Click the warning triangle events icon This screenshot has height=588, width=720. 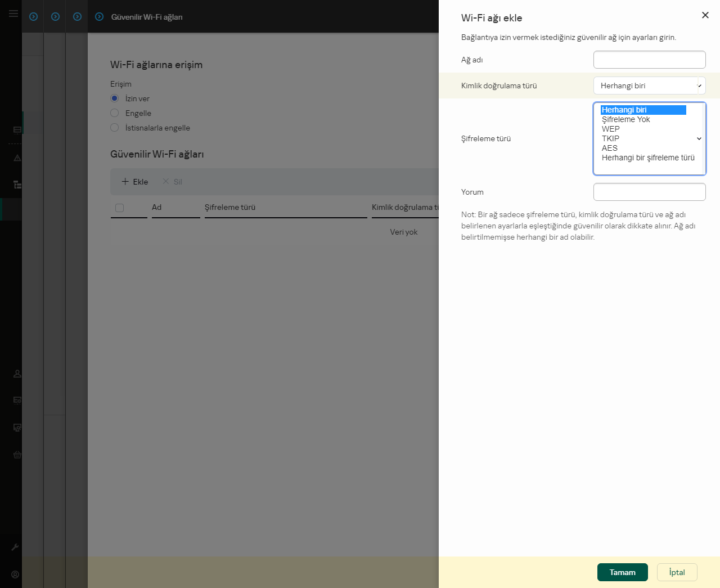click(17, 158)
